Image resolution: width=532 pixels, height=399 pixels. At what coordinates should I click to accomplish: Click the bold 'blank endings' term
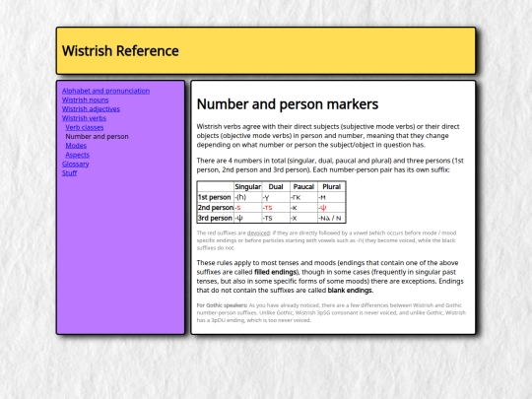coord(350,290)
